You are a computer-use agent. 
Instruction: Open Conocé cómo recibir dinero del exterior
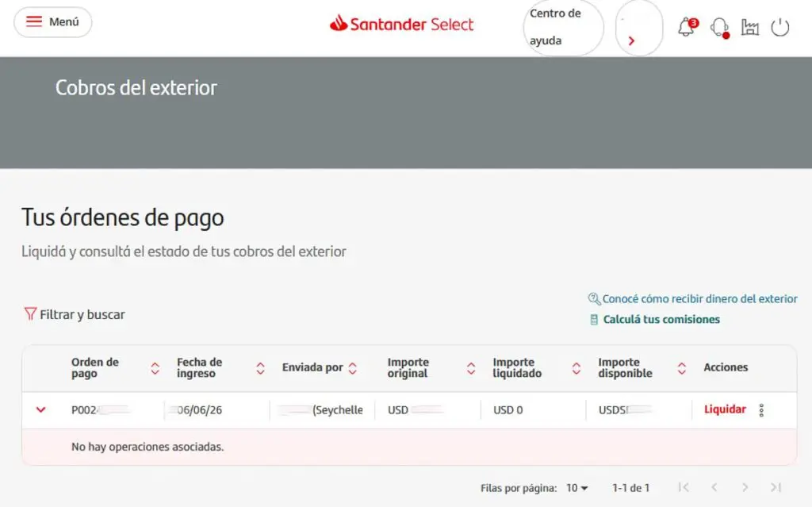tap(699, 298)
